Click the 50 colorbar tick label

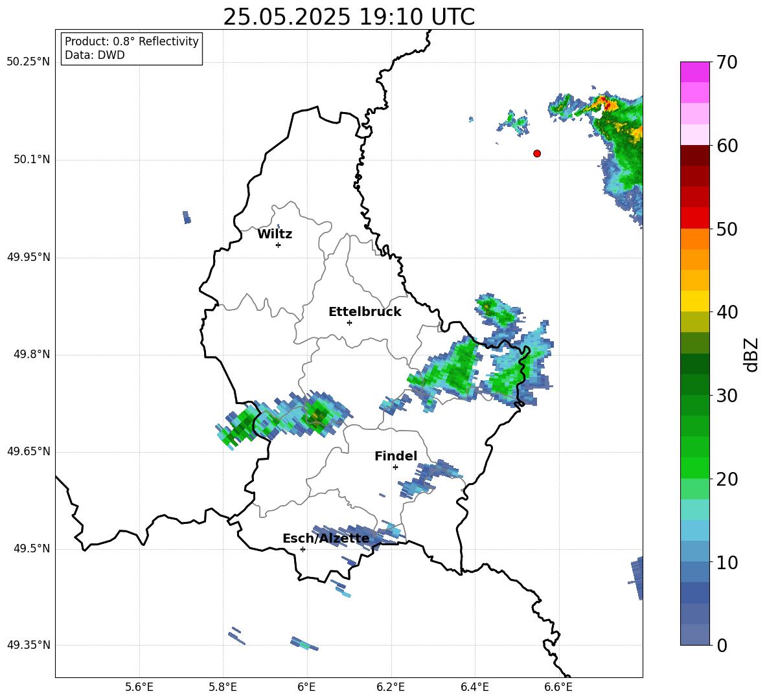(x=727, y=229)
